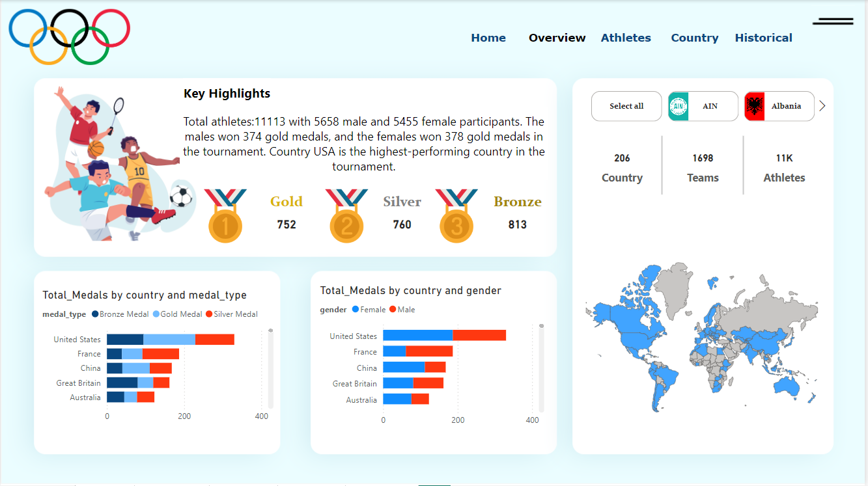868x486 pixels.
Task: Open the Home page
Action: [x=488, y=38]
